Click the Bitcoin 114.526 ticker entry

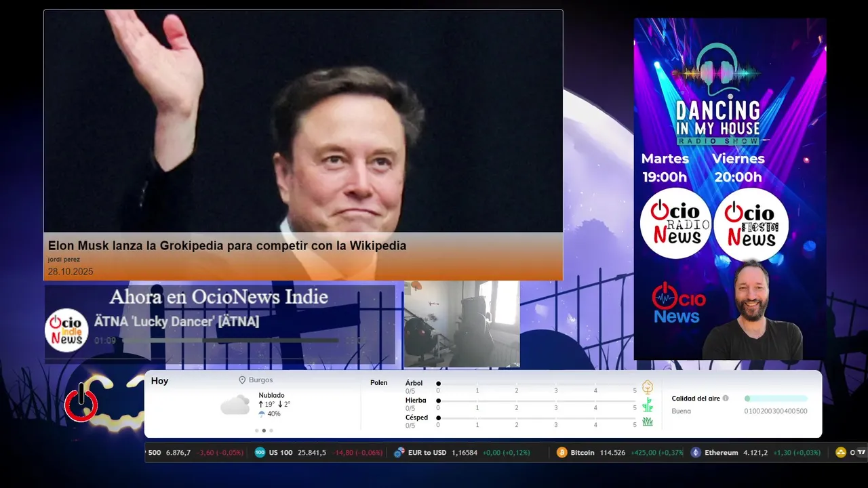(619, 453)
